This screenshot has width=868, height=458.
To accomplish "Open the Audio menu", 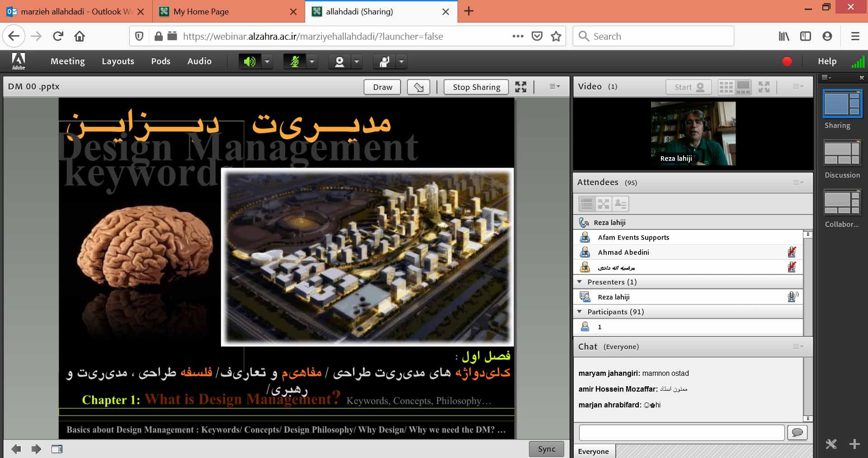I will pos(199,61).
